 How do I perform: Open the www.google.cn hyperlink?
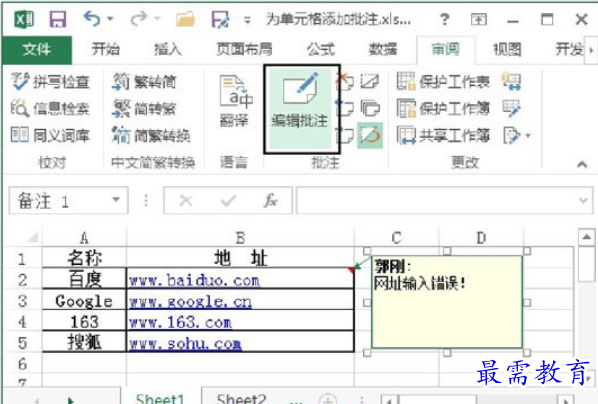pos(190,302)
